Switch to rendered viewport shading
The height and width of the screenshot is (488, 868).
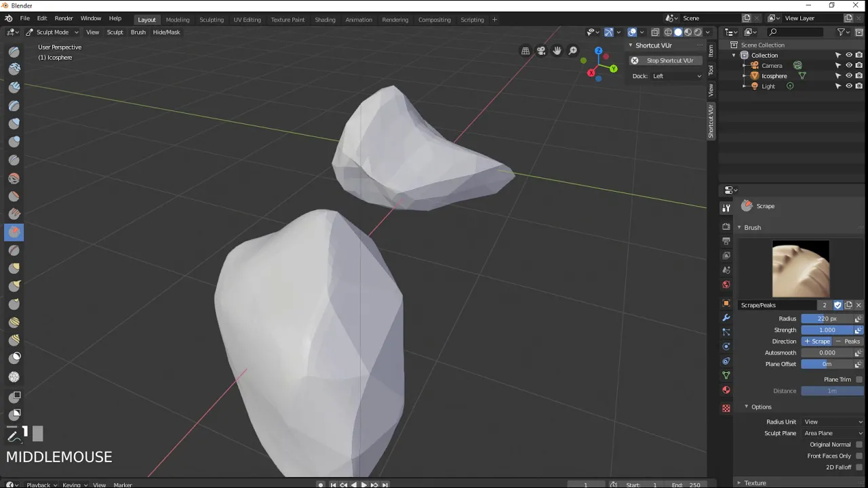(697, 32)
